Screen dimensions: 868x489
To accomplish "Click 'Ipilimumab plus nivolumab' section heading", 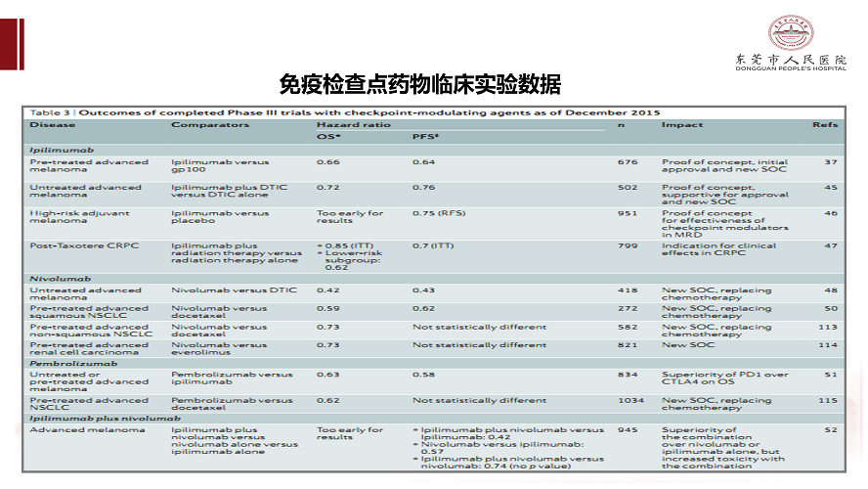I will [106, 419].
